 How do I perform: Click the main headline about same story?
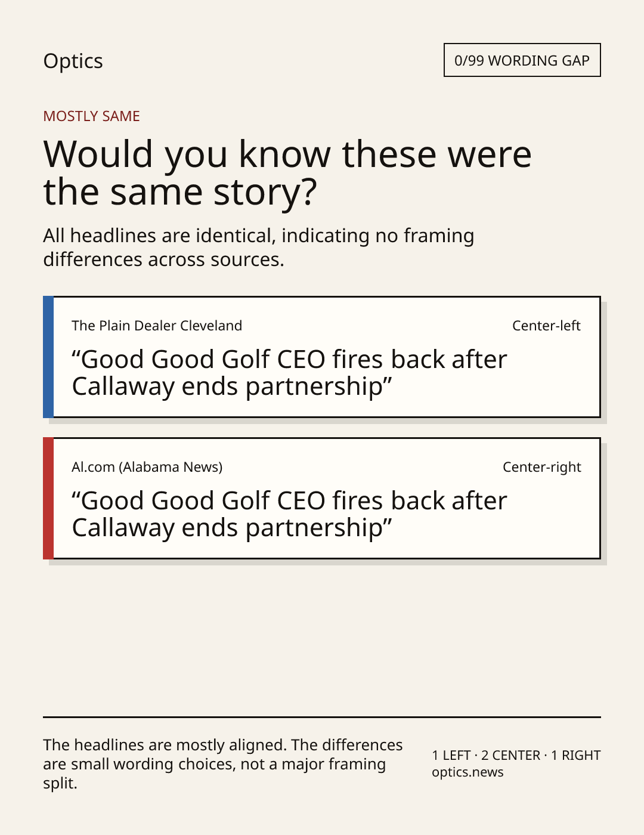pos(287,172)
